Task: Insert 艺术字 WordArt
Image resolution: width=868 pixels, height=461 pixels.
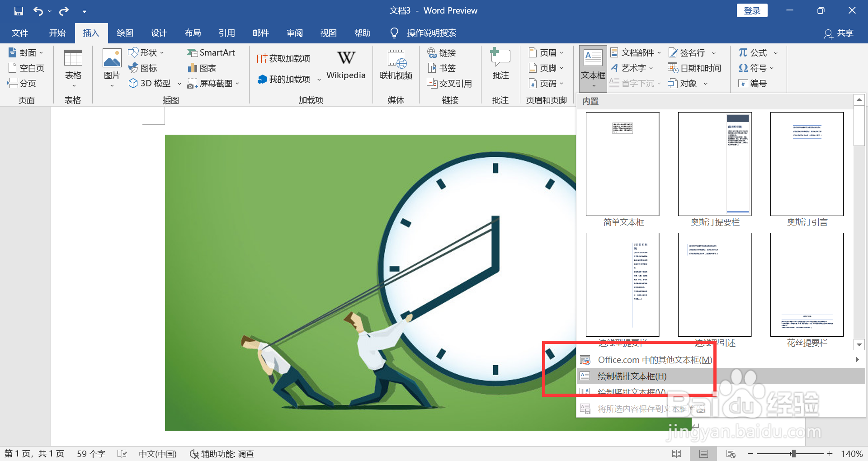Action: (x=632, y=68)
